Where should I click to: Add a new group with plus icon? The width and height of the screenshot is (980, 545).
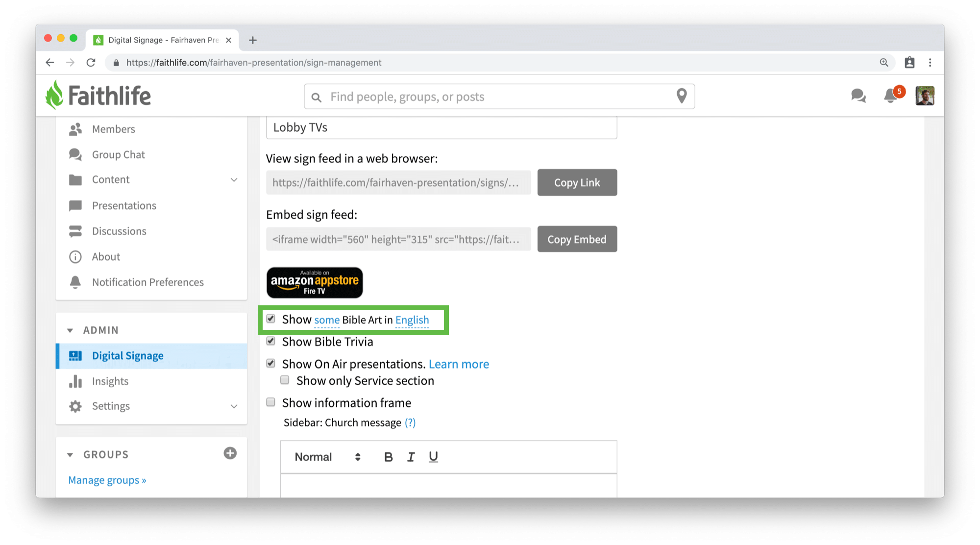230,453
